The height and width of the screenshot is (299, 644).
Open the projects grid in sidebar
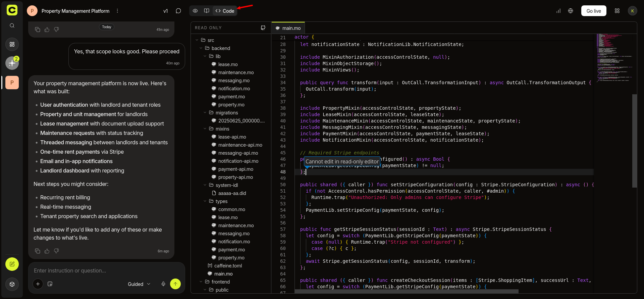pyautogui.click(x=12, y=44)
